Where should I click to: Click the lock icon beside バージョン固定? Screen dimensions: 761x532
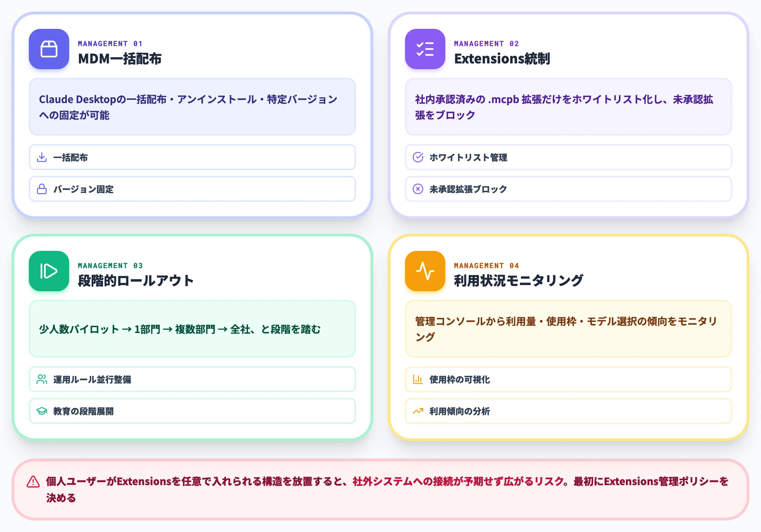pyautogui.click(x=42, y=189)
